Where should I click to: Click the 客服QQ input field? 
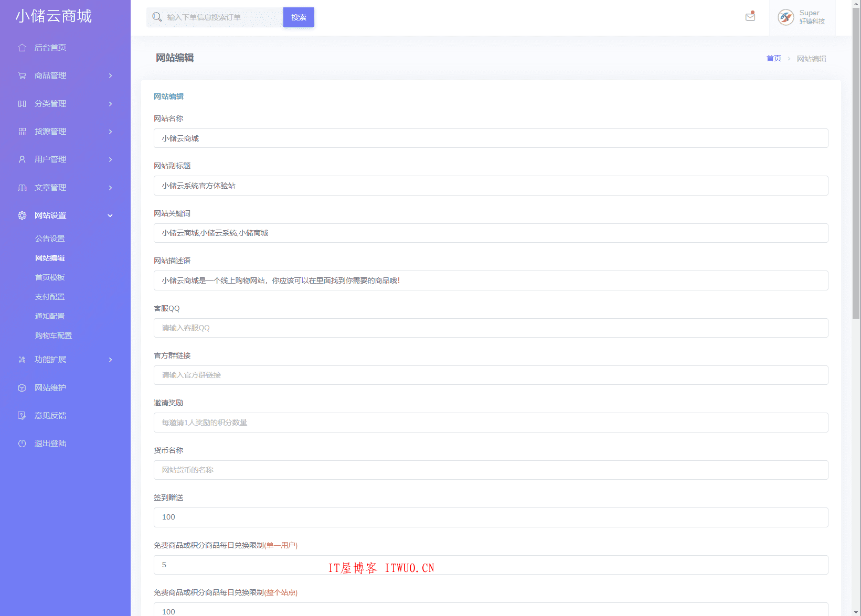point(491,328)
